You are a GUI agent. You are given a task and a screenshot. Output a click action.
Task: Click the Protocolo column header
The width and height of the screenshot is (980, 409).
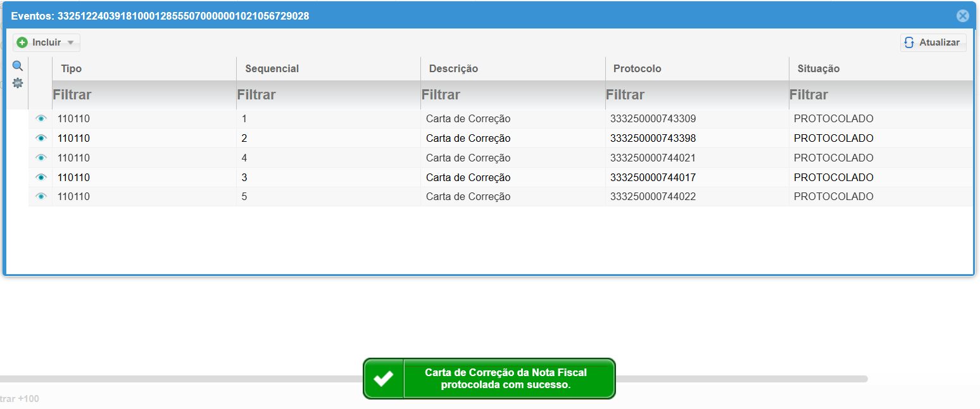[x=637, y=68]
